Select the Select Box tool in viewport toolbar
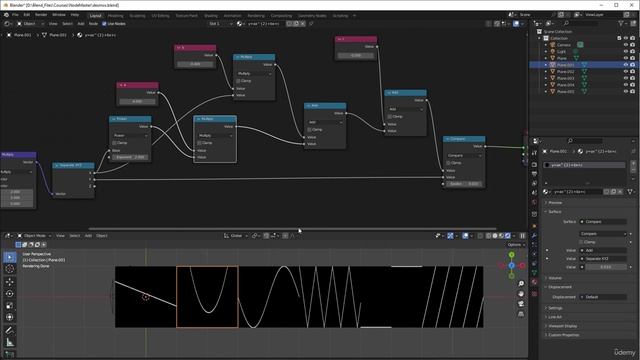The width and height of the screenshot is (640, 360). click(x=10, y=257)
